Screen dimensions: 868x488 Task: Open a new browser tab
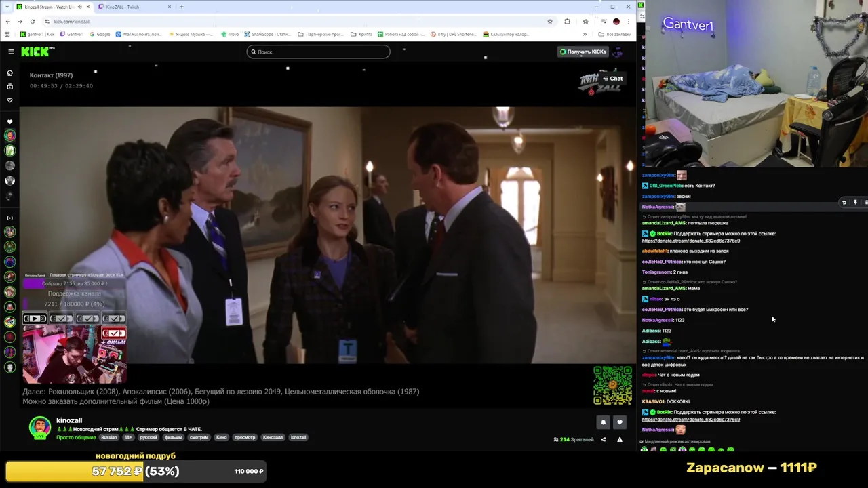[182, 7]
